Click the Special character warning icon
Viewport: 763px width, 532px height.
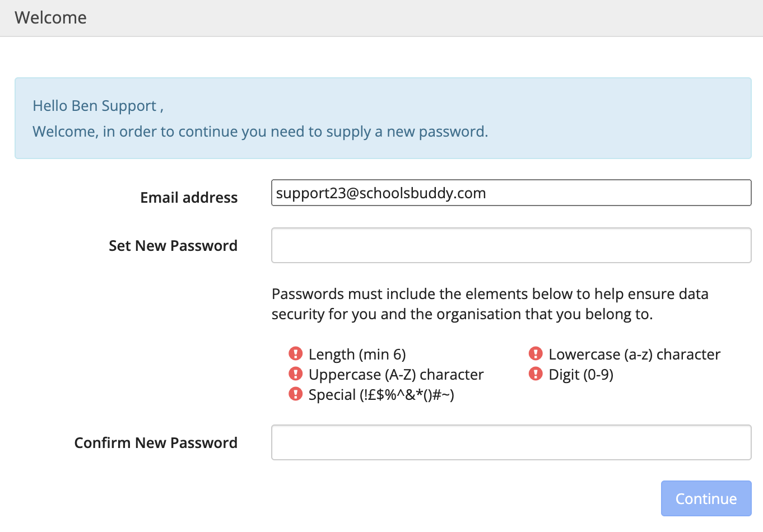(x=295, y=394)
